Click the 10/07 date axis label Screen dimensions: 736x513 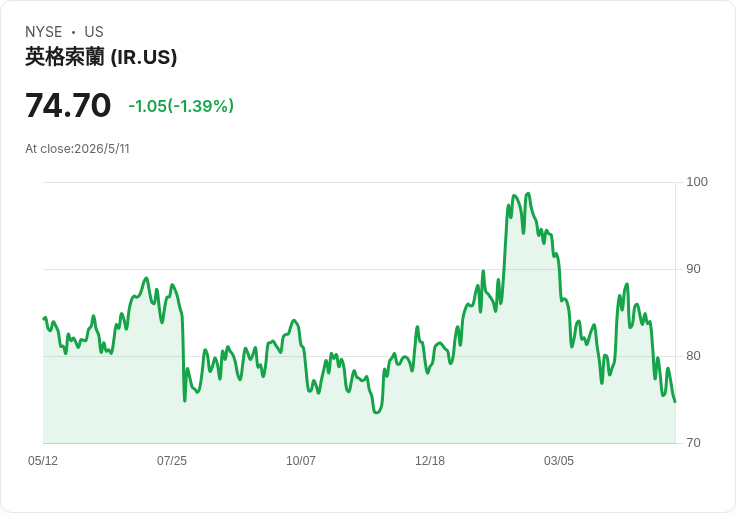click(x=301, y=460)
